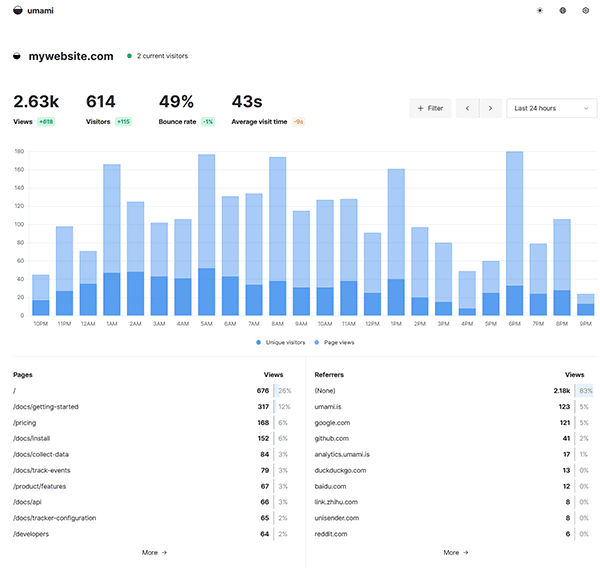The image size is (600, 569).
Task: Click the plus Filter button
Action: (x=430, y=108)
